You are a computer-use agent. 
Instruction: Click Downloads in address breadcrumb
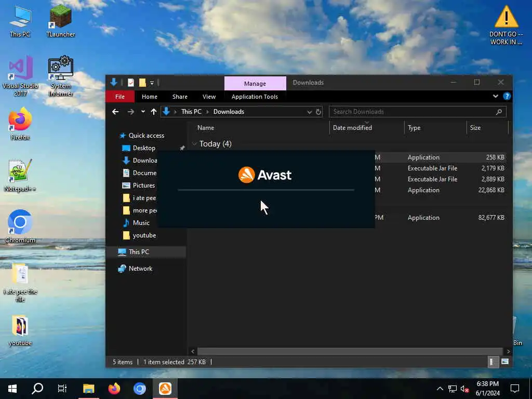pos(229,112)
